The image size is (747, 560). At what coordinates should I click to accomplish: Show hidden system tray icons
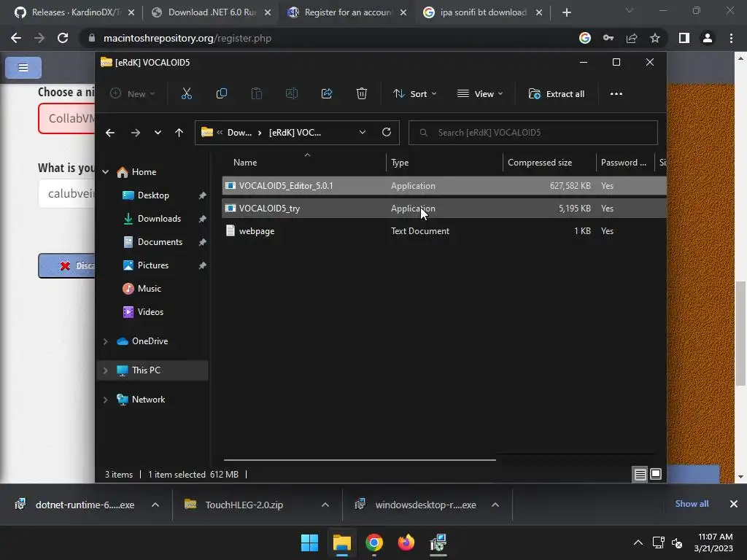click(638, 542)
